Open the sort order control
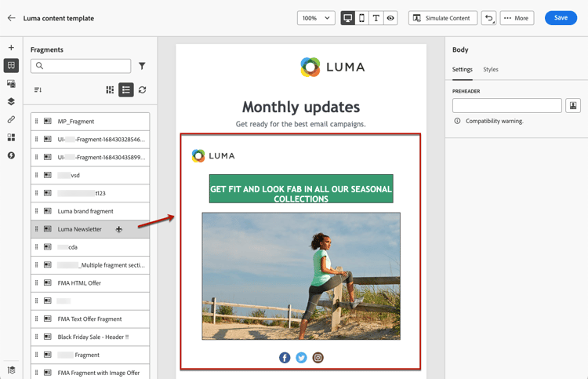Image resolution: width=588 pixels, height=379 pixels. tap(38, 89)
